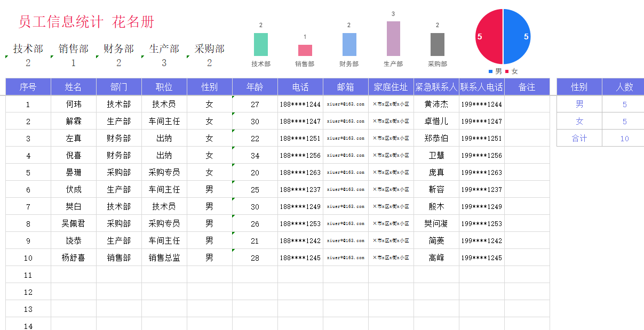This screenshot has width=644, height=330.
Task: Select the pink 销售部 bar in chart
Action: click(305, 50)
